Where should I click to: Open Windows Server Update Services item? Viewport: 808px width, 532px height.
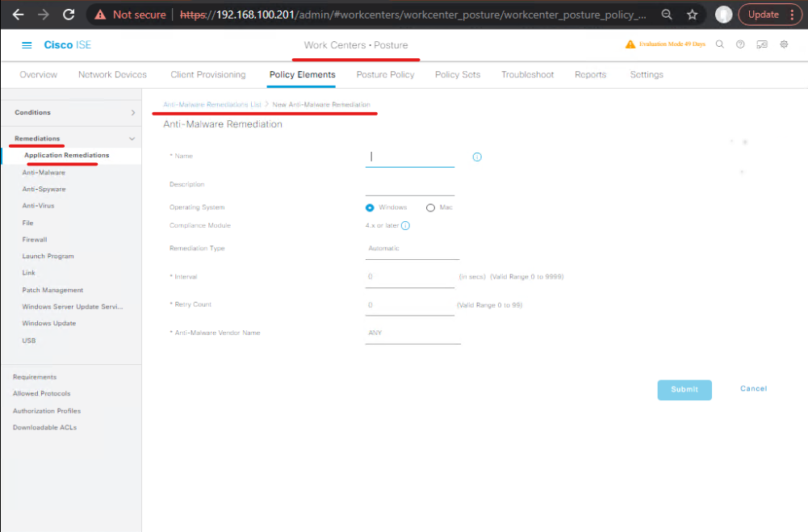click(x=73, y=307)
